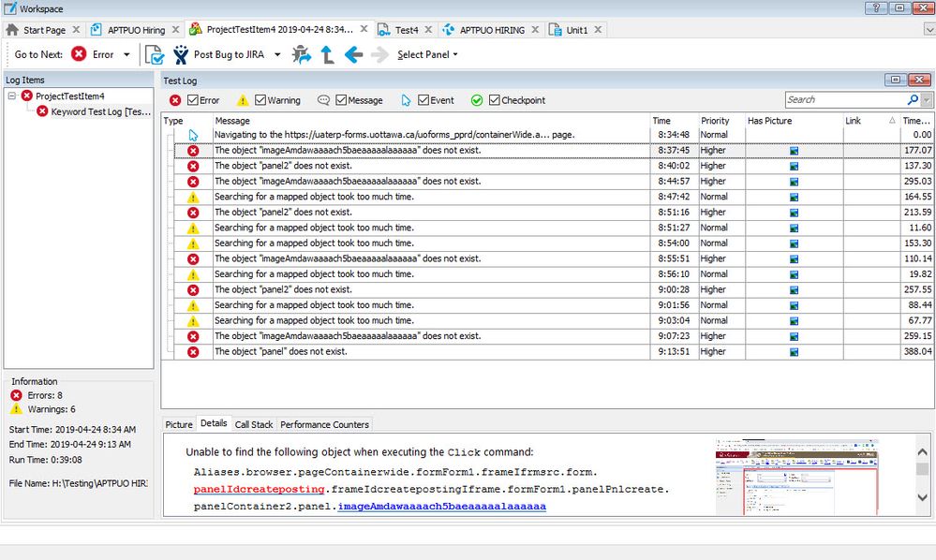Click the Search field in Test Log

point(843,99)
